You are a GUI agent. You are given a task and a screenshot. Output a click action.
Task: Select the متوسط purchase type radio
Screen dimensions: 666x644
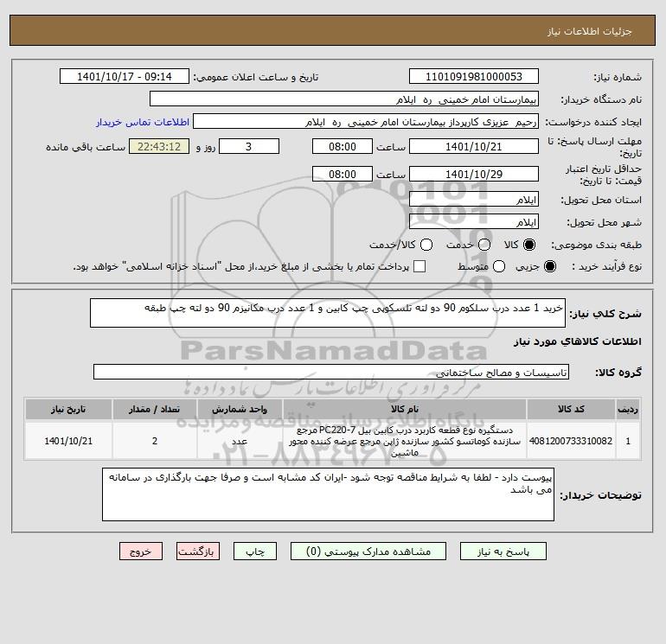click(x=499, y=266)
